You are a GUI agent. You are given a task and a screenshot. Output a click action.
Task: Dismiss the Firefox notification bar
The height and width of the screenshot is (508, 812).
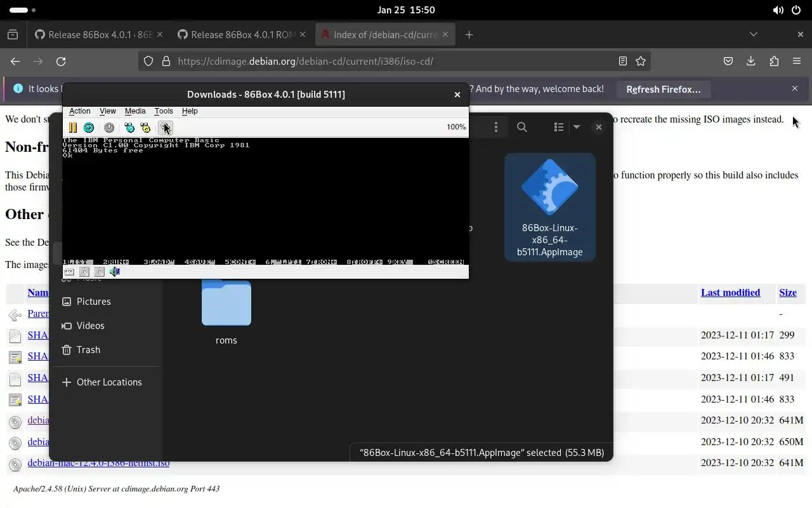[795, 89]
